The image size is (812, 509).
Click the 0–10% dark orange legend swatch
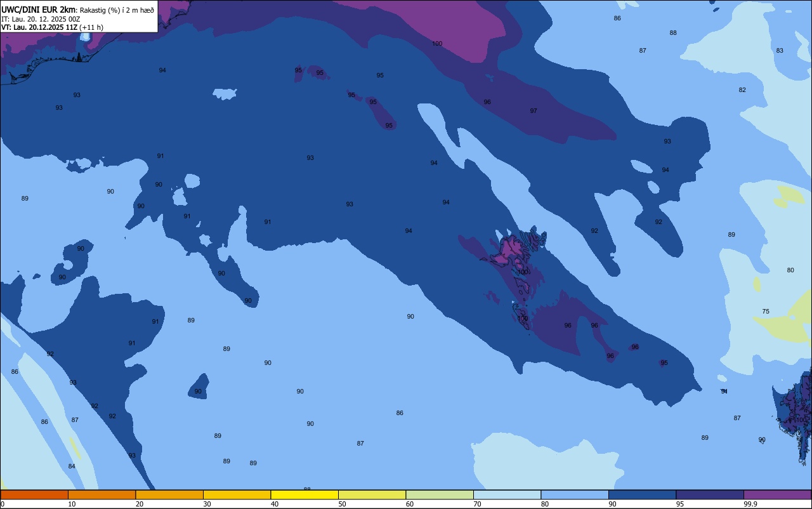[x=34, y=494]
